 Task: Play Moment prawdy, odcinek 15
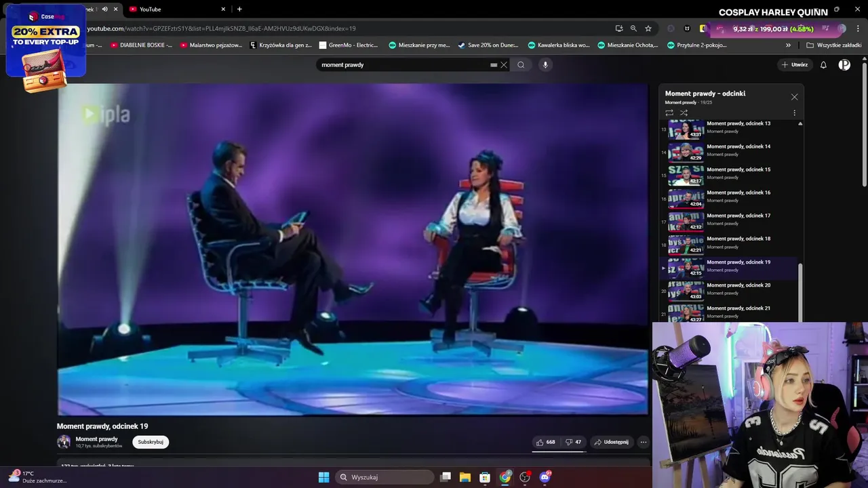pos(730,174)
